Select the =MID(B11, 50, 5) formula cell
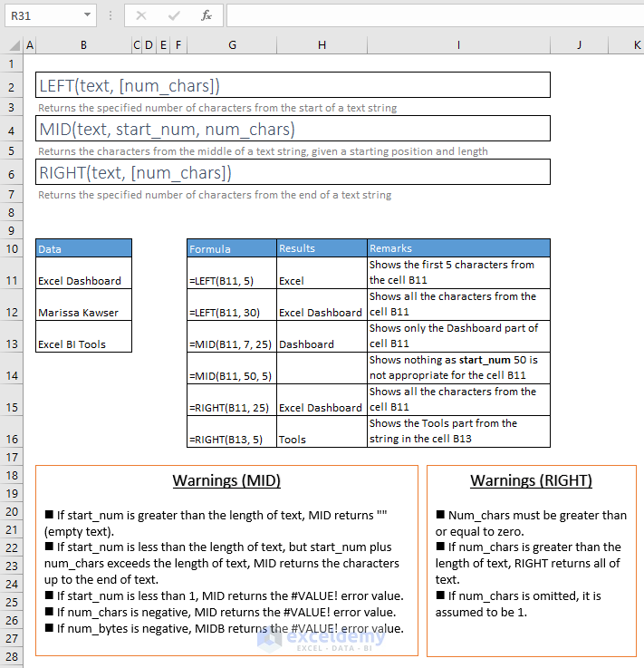Viewport: 644px width, 668px height. click(x=232, y=368)
